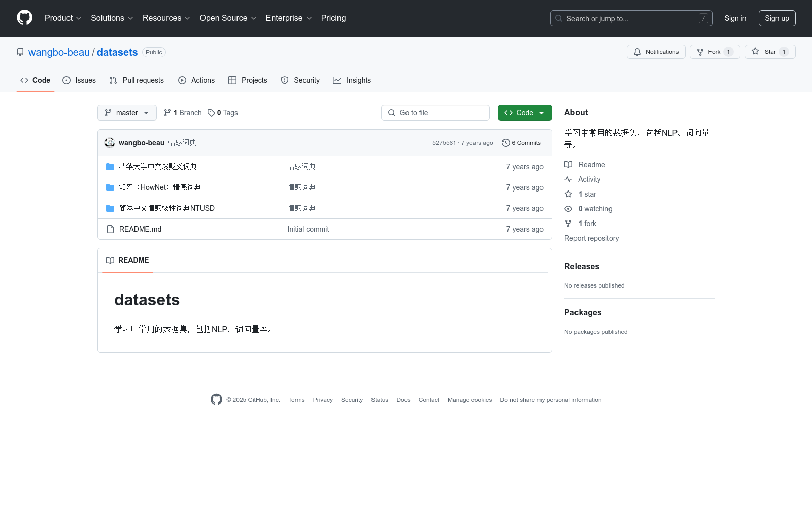Screen dimensions: 812x508
Task: Click folder icon of NTUSD row
Action: click(x=110, y=208)
